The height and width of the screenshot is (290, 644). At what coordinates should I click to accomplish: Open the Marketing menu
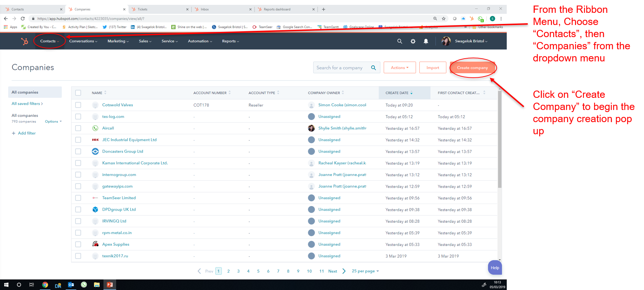pyautogui.click(x=118, y=41)
